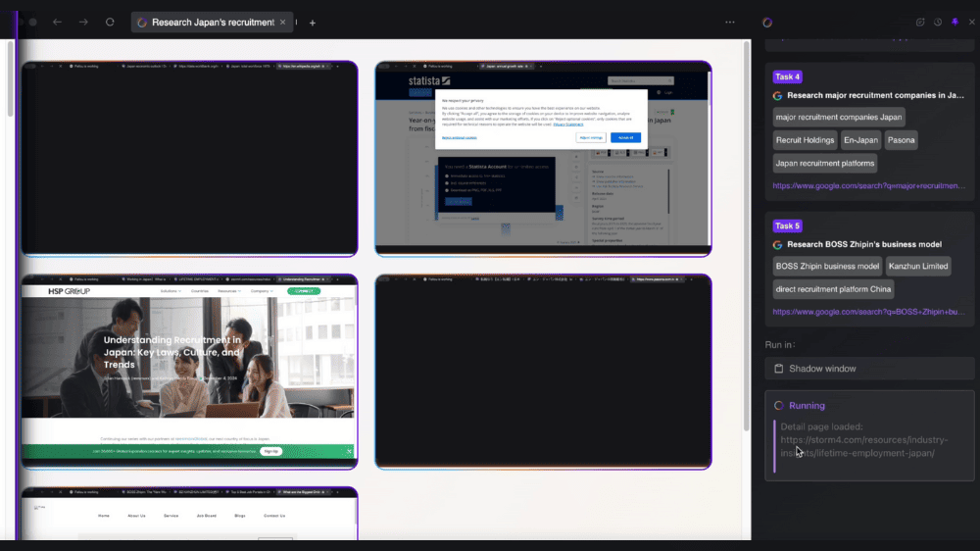Select the Research Japan's recruitment tab
Screen dimensions: 980x551
click(x=213, y=22)
